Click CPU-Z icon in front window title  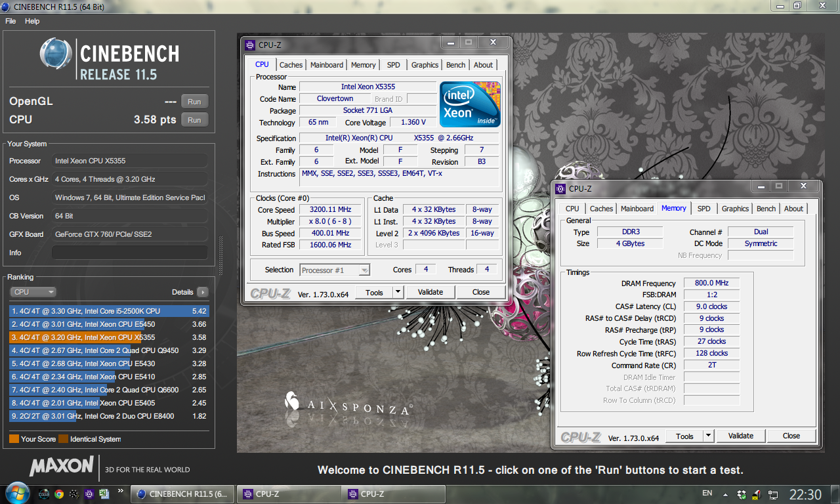pyautogui.click(x=250, y=45)
